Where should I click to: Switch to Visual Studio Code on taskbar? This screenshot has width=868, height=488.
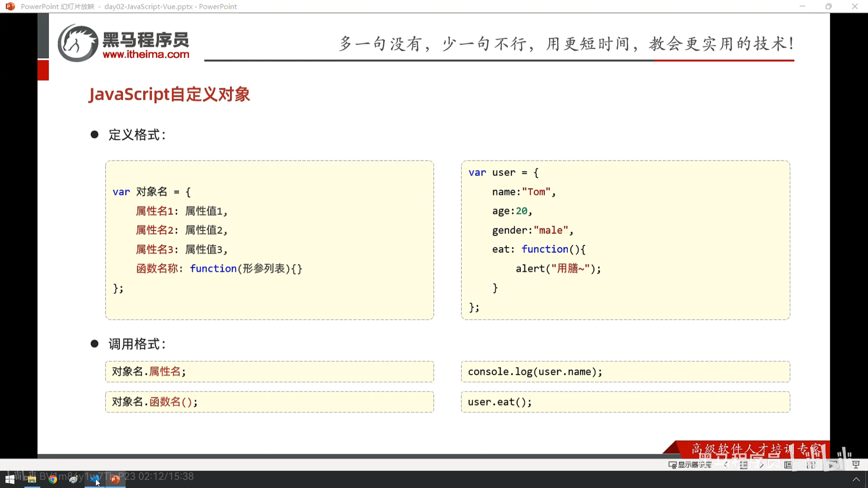pyautogui.click(x=95, y=479)
